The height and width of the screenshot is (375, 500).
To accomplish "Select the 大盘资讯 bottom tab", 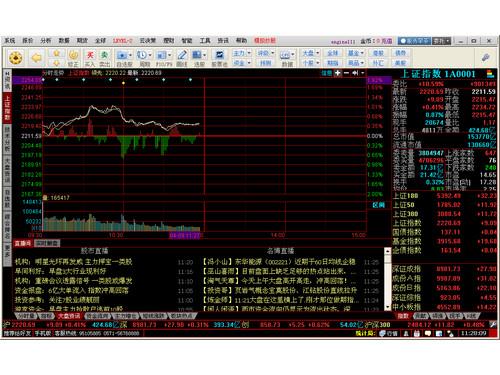I will 69,315.
